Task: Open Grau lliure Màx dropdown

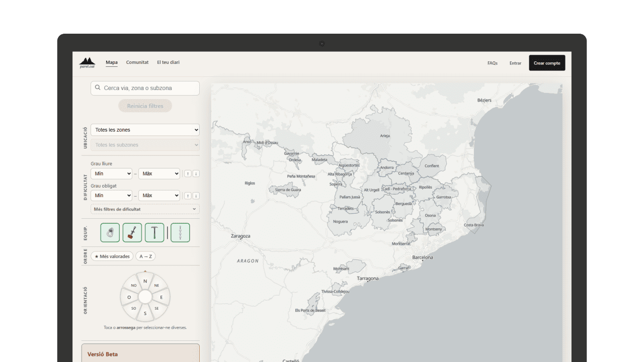Action: (159, 173)
